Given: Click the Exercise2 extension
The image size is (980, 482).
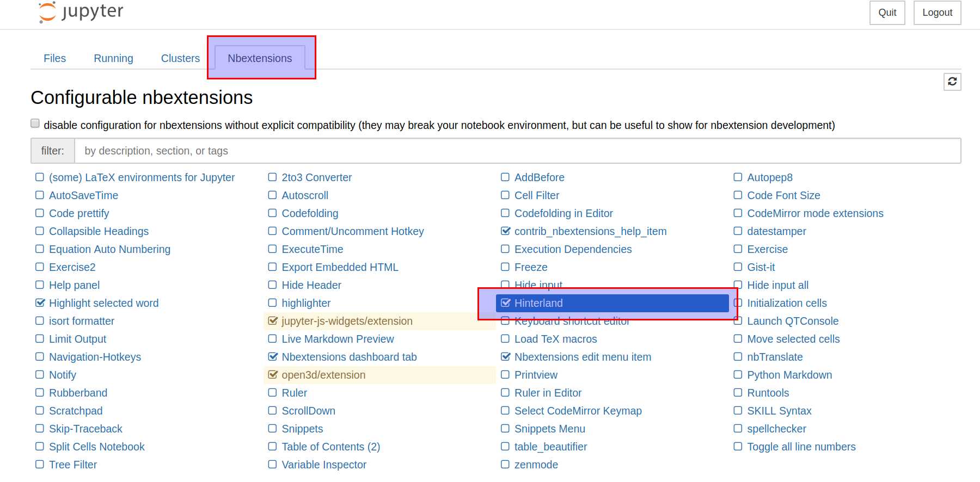Looking at the screenshot, I should tap(72, 267).
